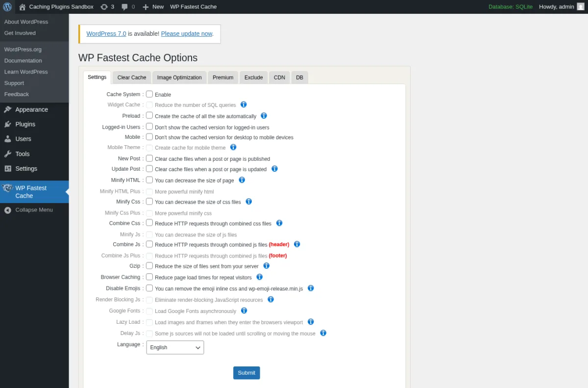The width and height of the screenshot is (588, 388).
Task: Open the Documentation menu item
Action: [x=34, y=60]
